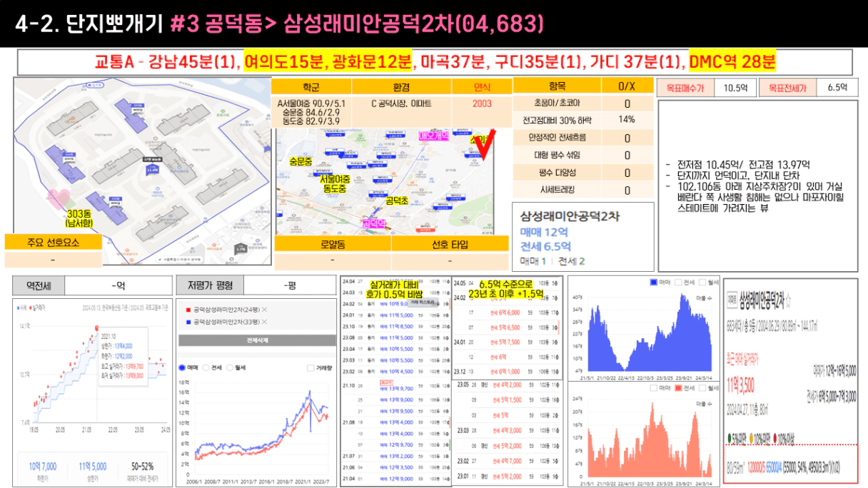Select the 매매 13억 2,000 transaction row
The image size is (868, 488).
pyautogui.click(x=397, y=456)
